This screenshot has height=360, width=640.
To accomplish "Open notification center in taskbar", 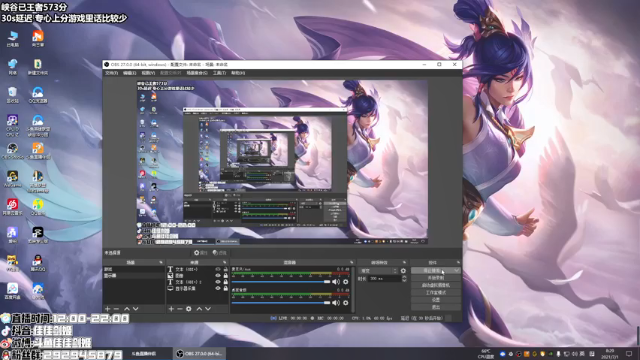I will tap(629, 353).
